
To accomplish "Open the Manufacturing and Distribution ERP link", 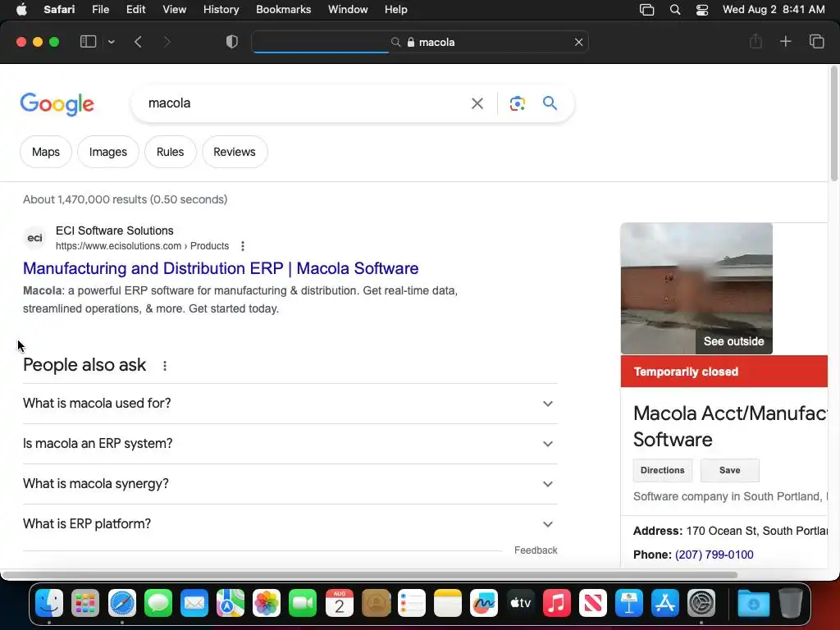I will click(220, 268).
